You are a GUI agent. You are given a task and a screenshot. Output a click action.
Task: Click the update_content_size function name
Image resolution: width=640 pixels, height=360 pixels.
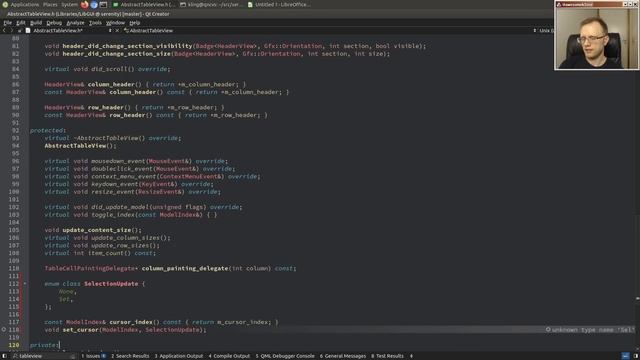coord(97,230)
